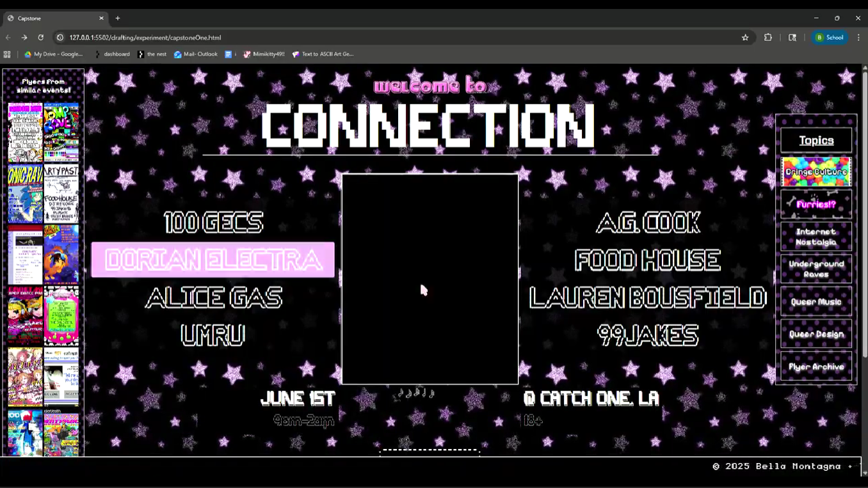
Task: Select the 100 GECS artist name
Action: (x=213, y=223)
